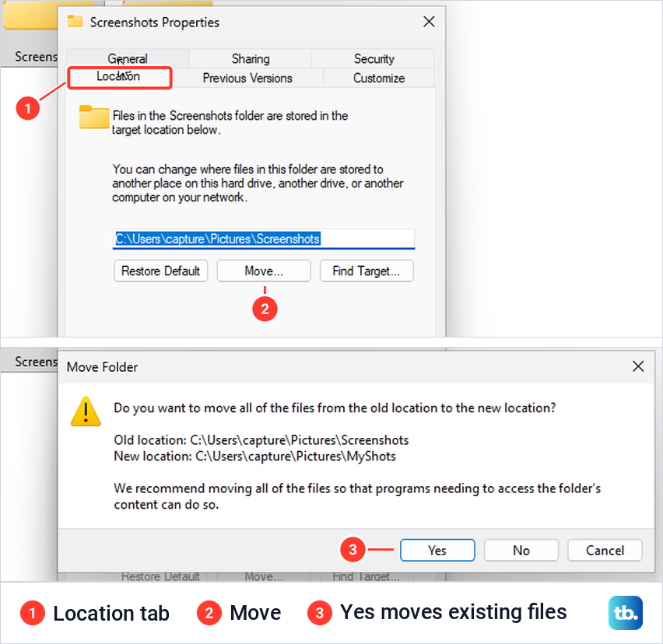
Task: Close the Screenshots Properties dialog
Action: [429, 22]
